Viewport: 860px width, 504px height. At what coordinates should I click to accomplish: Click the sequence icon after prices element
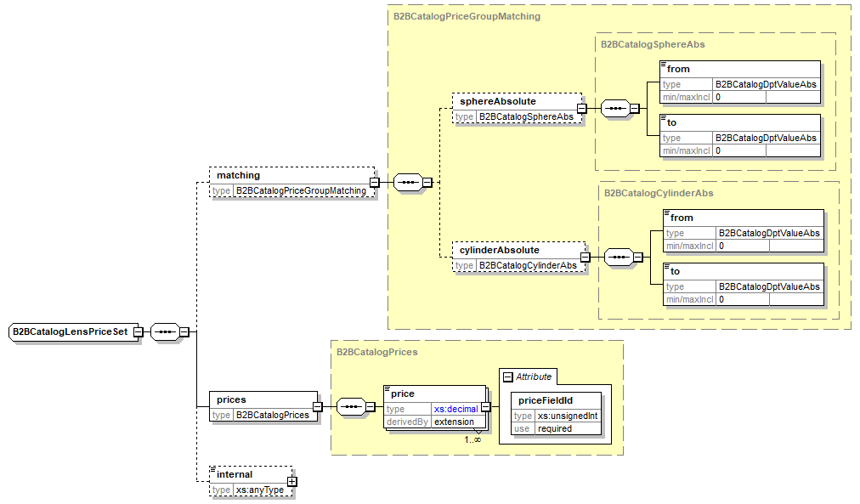click(x=350, y=407)
